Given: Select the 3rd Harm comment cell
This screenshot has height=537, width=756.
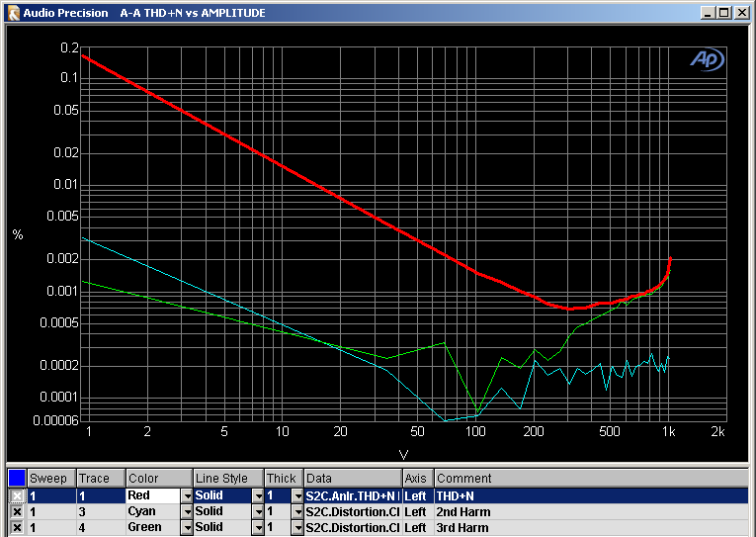Looking at the screenshot, I should point(592,528).
